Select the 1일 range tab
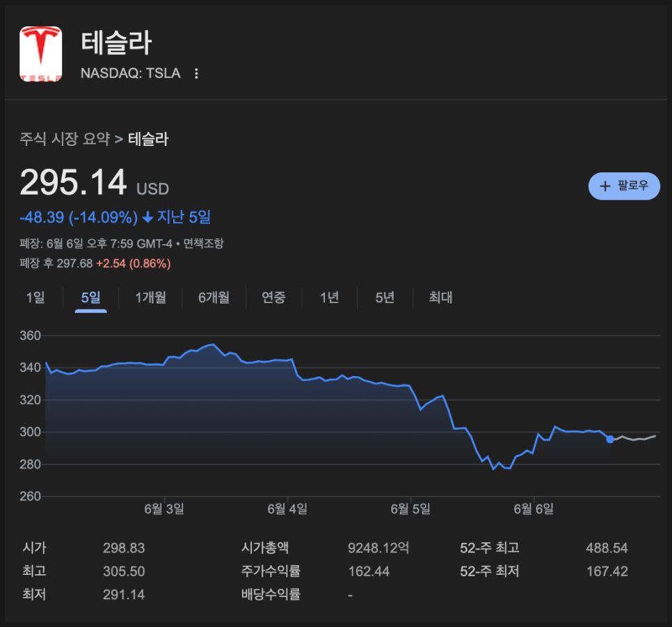This screenshot has width=672, height=627. [x=35, y=298]
